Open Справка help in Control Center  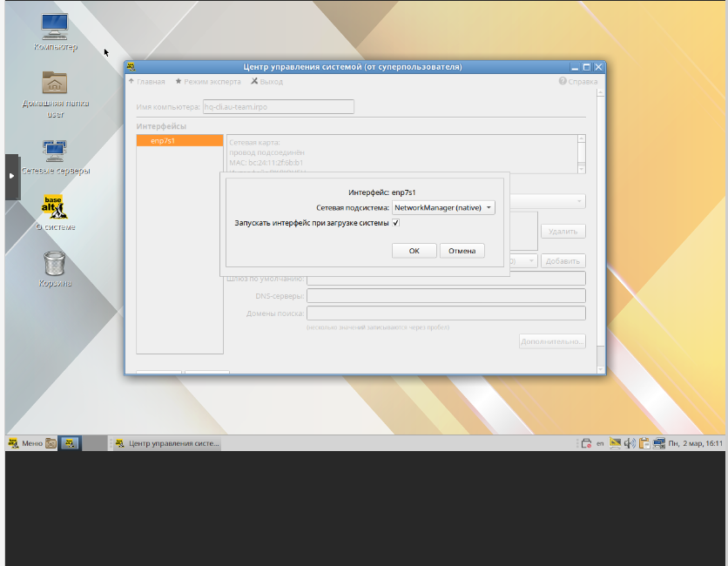pos(578,82)
